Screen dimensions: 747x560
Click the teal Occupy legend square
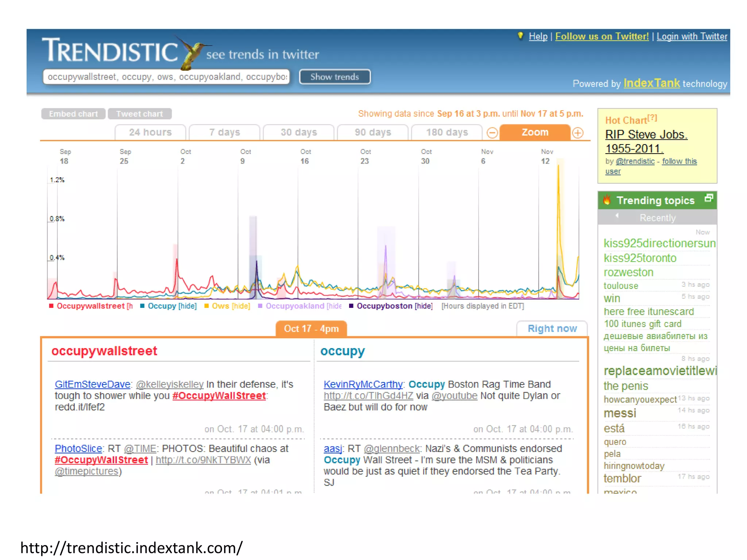pyautogui.click(x=142, y=306)
